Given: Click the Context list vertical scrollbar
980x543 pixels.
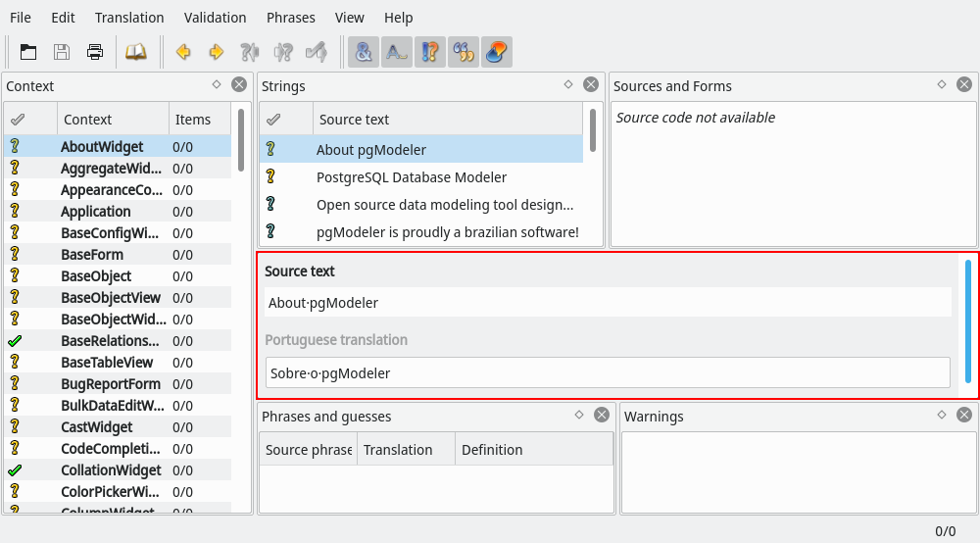Looking at the screenshot, I should click(241, 140).
